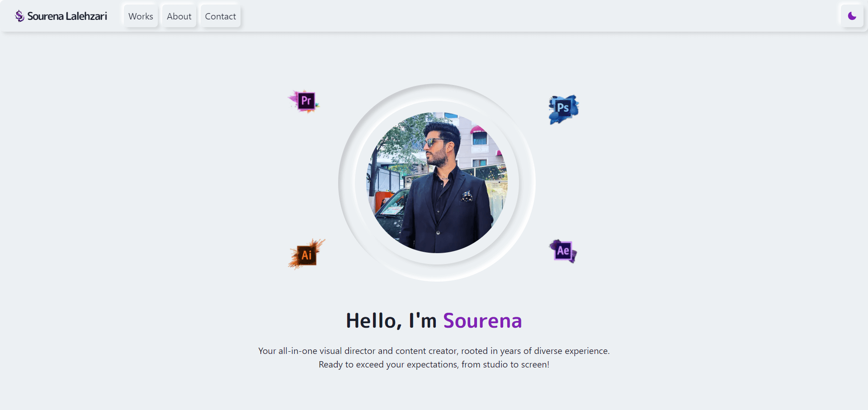The height and width of the screenshot is (410, 868).
Task: Click the pocket square on the suit
Action: [466, 197]
